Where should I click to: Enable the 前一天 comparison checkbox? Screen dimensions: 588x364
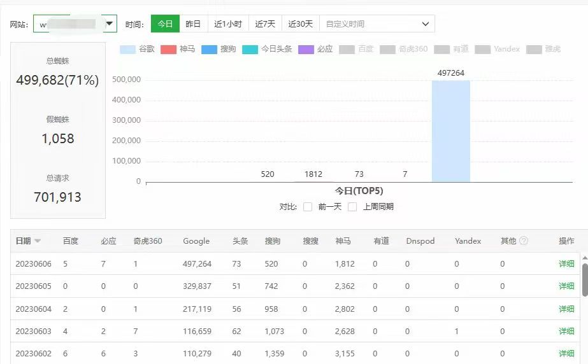click(x=308, y=207)
